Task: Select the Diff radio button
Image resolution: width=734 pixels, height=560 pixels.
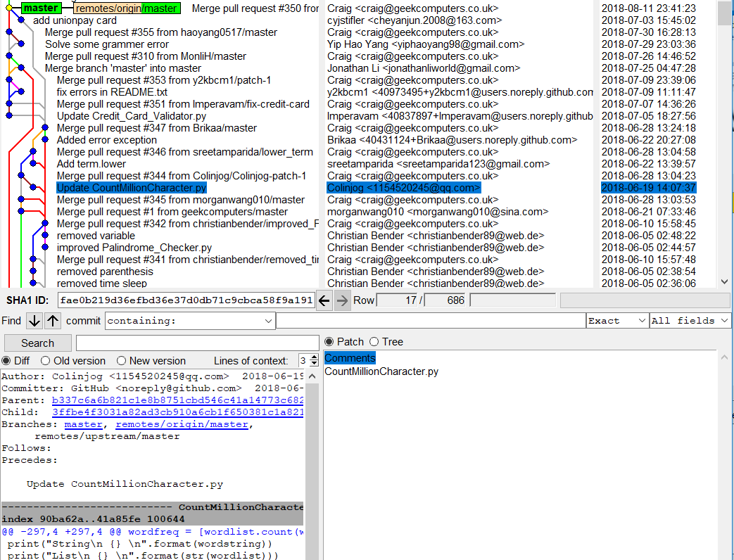Action: 7,361
